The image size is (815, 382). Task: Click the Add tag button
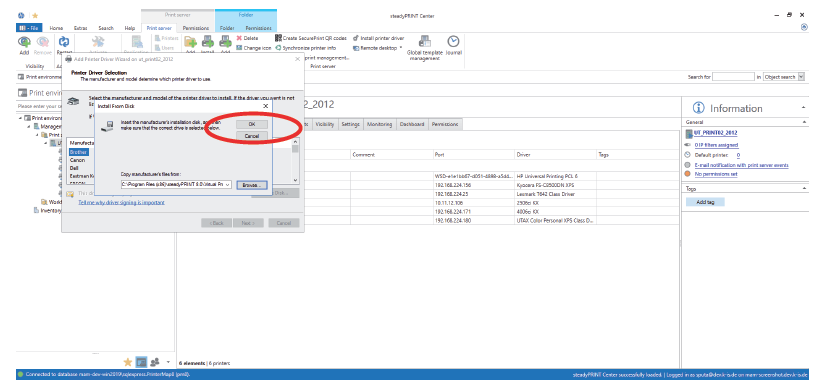(705, 202)
